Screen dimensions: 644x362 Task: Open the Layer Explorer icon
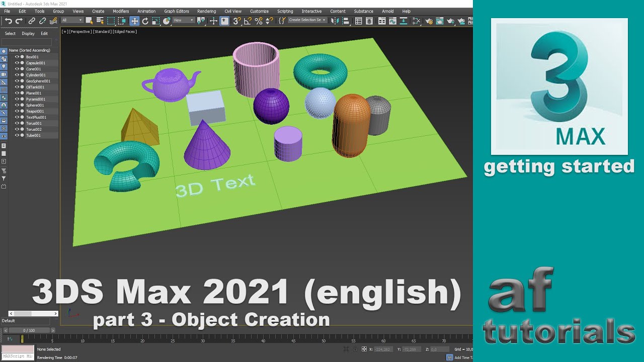(x=370, y=21)
